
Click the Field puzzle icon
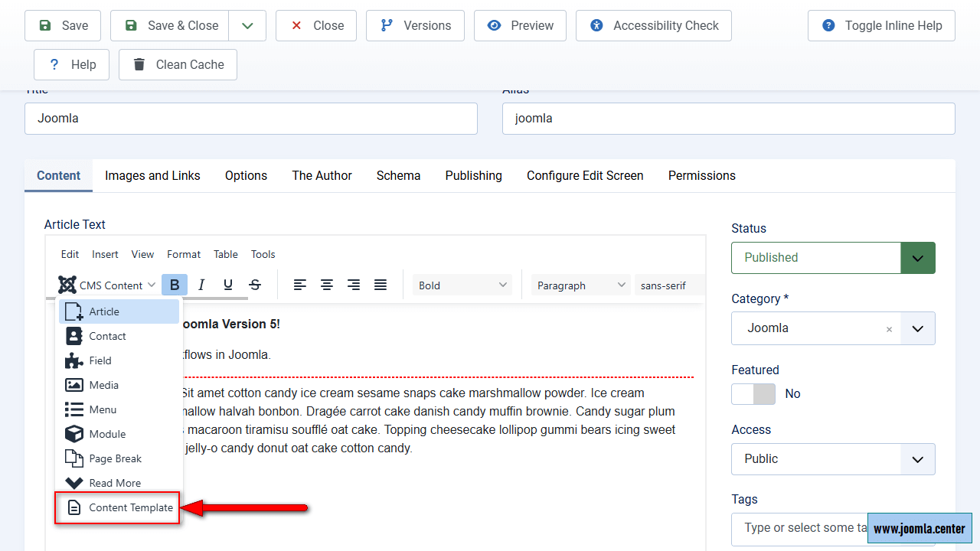[x=73, y=360]
